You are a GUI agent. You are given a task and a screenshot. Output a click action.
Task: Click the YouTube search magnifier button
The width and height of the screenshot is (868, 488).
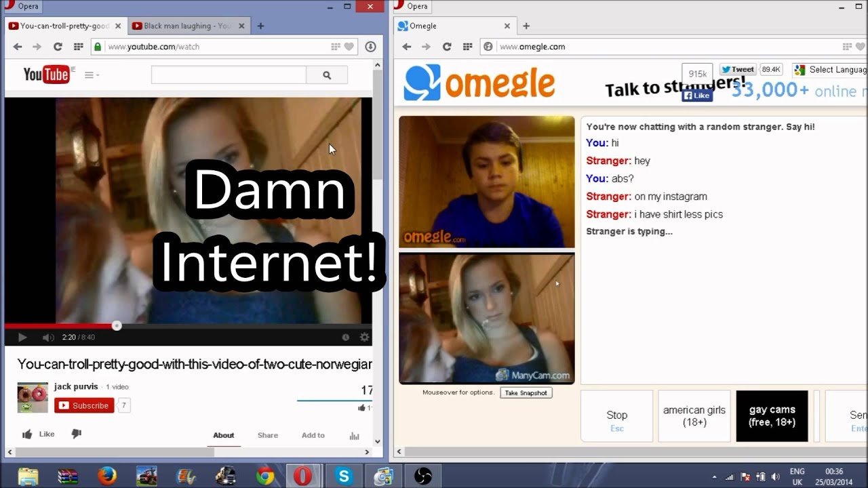(327, 75)
